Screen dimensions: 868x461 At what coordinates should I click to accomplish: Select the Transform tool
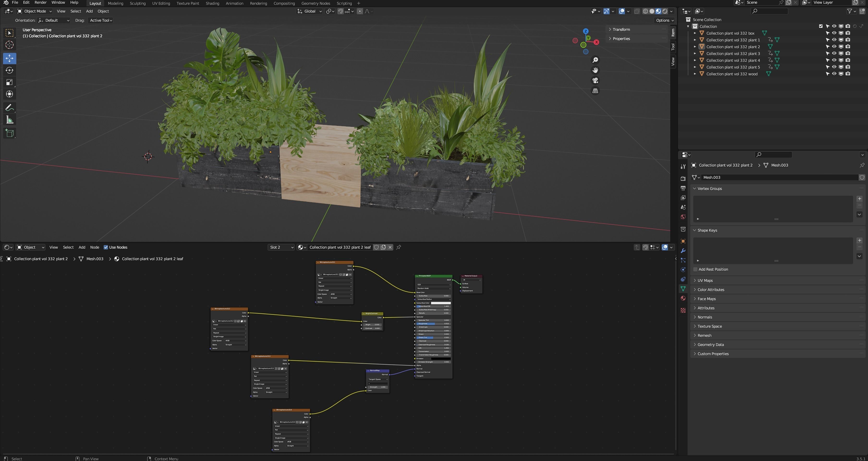click(9, 94)
